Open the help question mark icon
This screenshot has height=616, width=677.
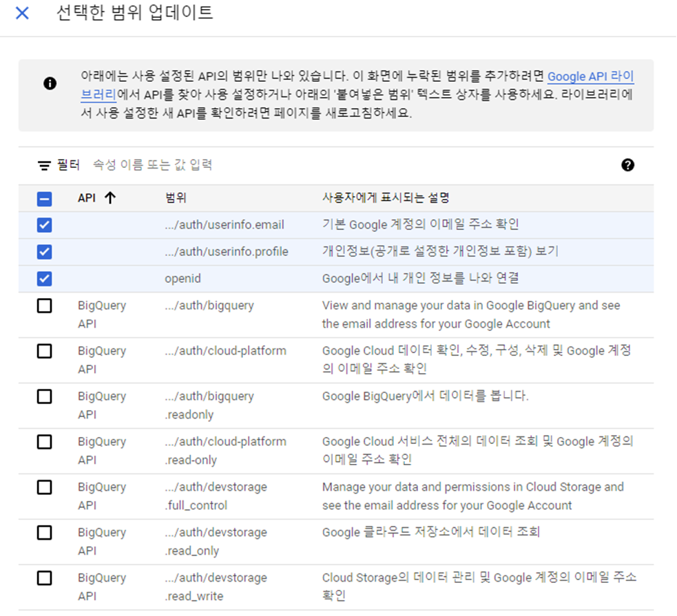click(x=628, y=164)
